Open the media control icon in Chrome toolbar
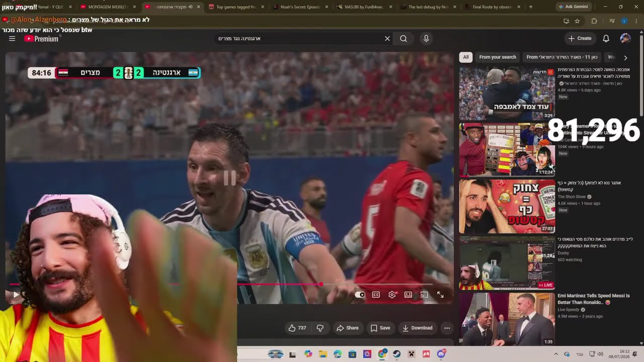This screenshot has height=362, width=644. coord(612,21)
